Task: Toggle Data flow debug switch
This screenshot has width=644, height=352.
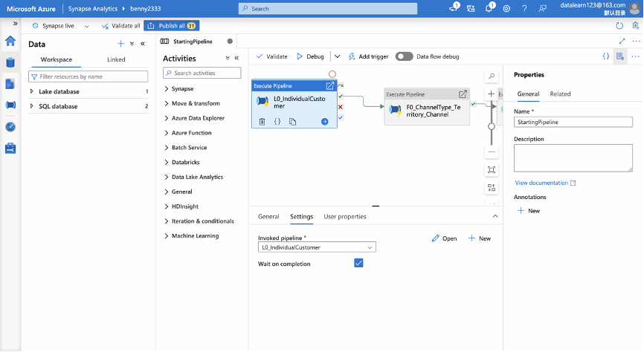Action: tap(404, 56)
